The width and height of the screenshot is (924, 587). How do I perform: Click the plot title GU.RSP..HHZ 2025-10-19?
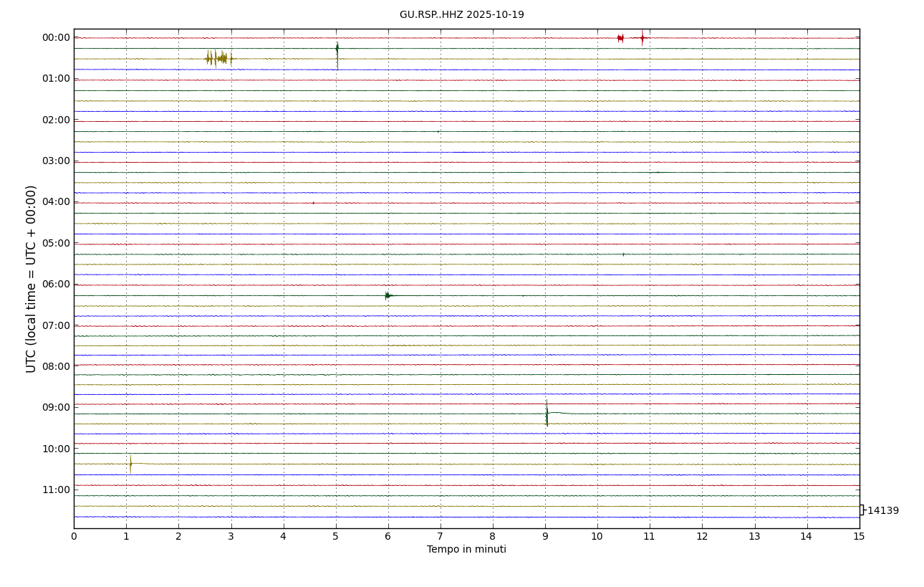[x=461, y=15]
